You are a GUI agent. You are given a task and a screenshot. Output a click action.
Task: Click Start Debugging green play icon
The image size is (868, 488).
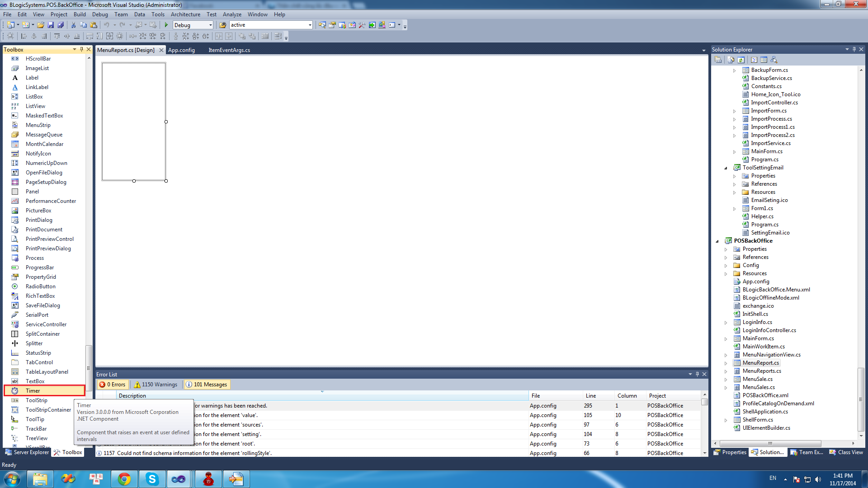[166, 25]
